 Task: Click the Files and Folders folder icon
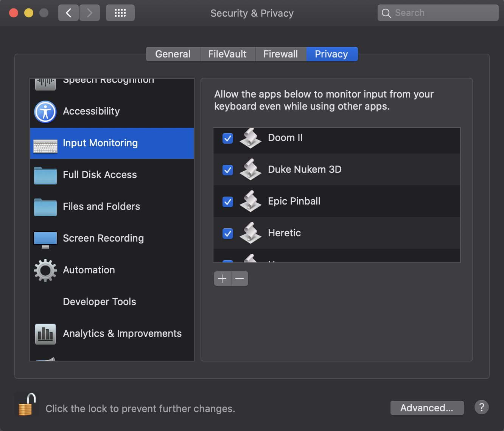[x=45, y=207]
